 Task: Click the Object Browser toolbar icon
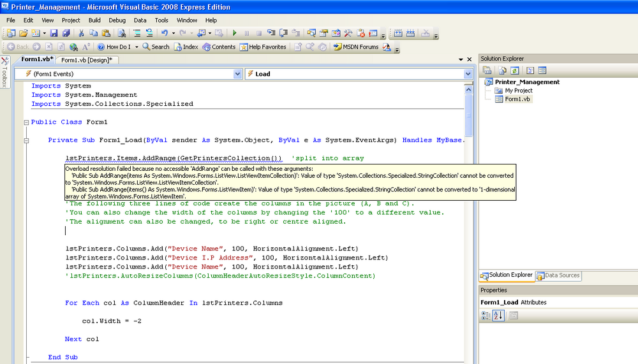(336, 33)
